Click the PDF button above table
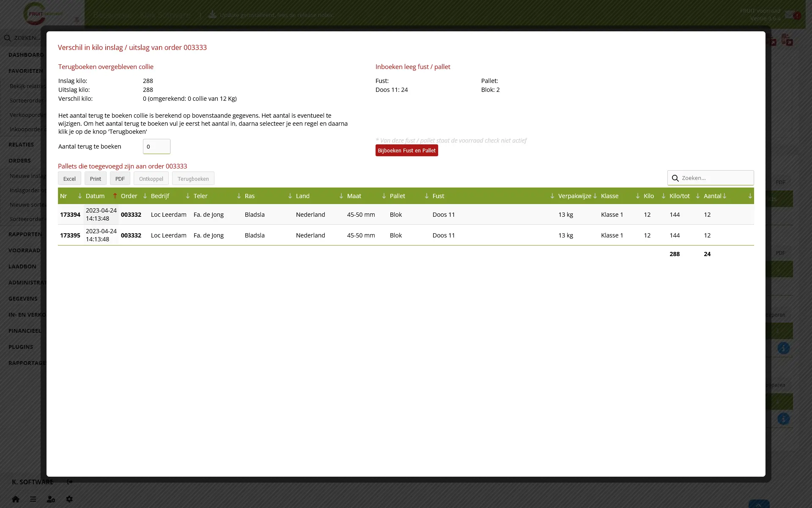Screen dimensions: 812x508 [x=120, y=179]
